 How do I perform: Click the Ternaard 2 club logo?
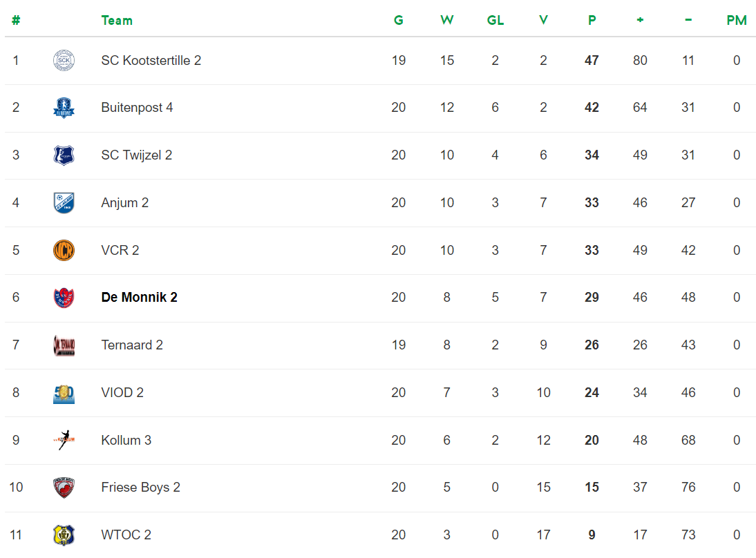point(64,345)
